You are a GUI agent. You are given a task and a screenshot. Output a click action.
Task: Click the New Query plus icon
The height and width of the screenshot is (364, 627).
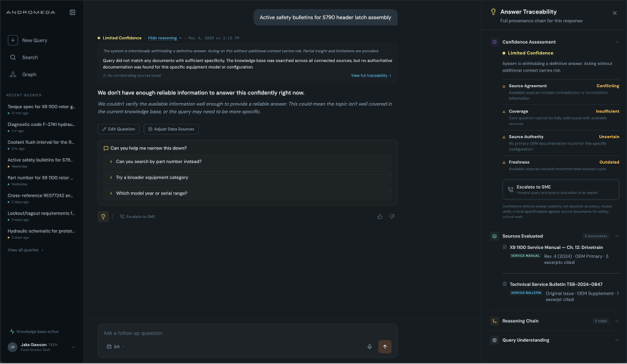(13, 40)
